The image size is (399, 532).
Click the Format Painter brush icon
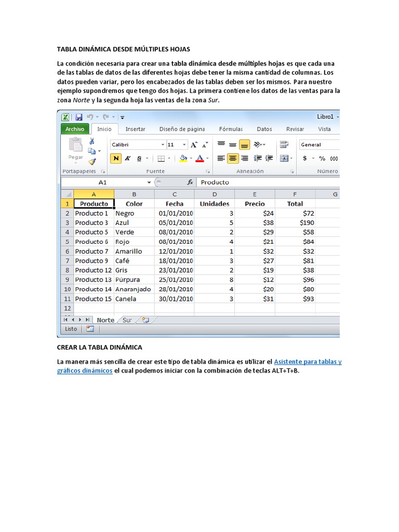click(x=92, y=162)
